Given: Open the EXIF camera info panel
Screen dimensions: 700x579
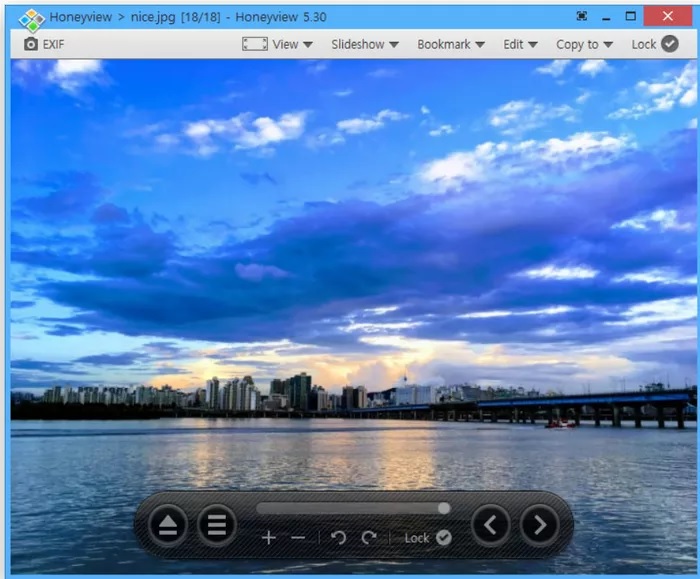Looking at the screenshot, I should click(44, 44).
